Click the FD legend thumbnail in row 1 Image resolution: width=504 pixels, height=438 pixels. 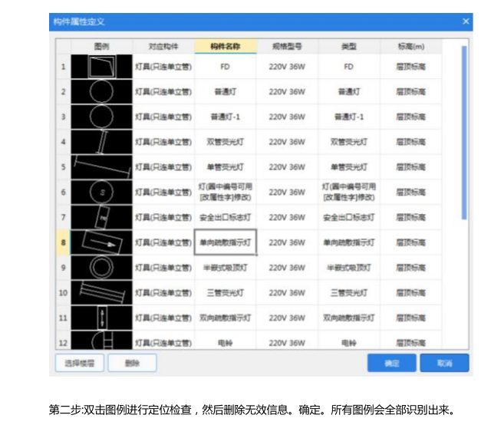point(101,67)
